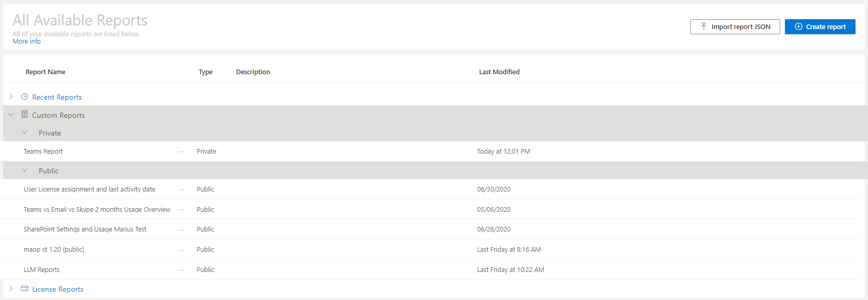Open more options for Teams Report
This screenshot has width=868, height=300.
coord(181,152)
